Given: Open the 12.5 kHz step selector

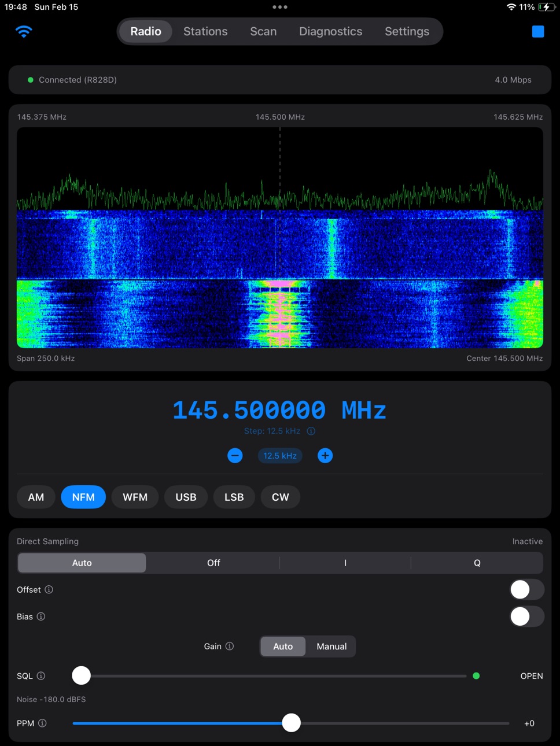Looking at the screenshot, I should [280, 456].
